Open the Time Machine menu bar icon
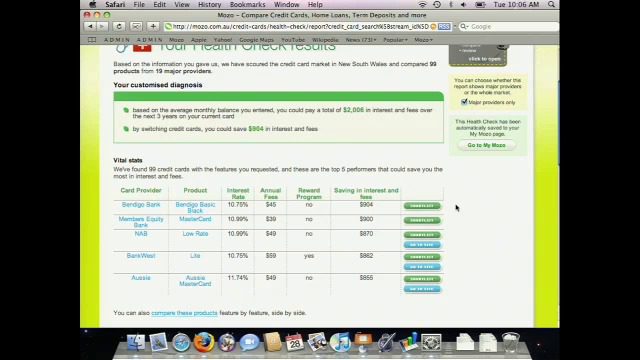Screen dimensions: 640x360 (x=437, y=4)
